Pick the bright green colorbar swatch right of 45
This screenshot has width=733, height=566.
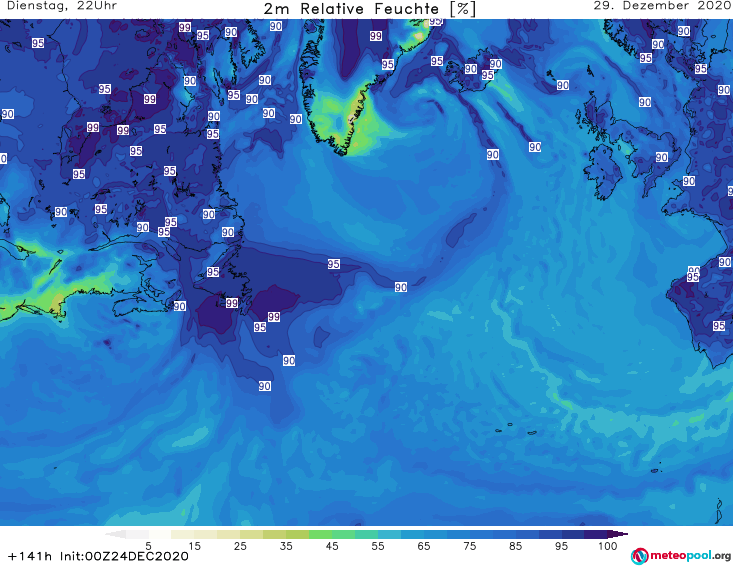(x=343, y=534)
